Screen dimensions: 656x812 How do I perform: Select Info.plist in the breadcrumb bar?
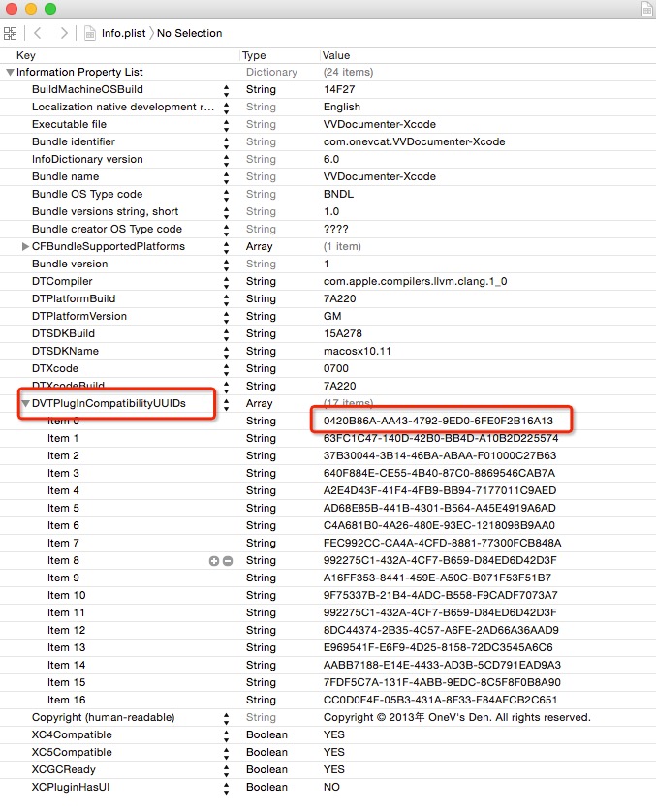(x=123, y=33)
